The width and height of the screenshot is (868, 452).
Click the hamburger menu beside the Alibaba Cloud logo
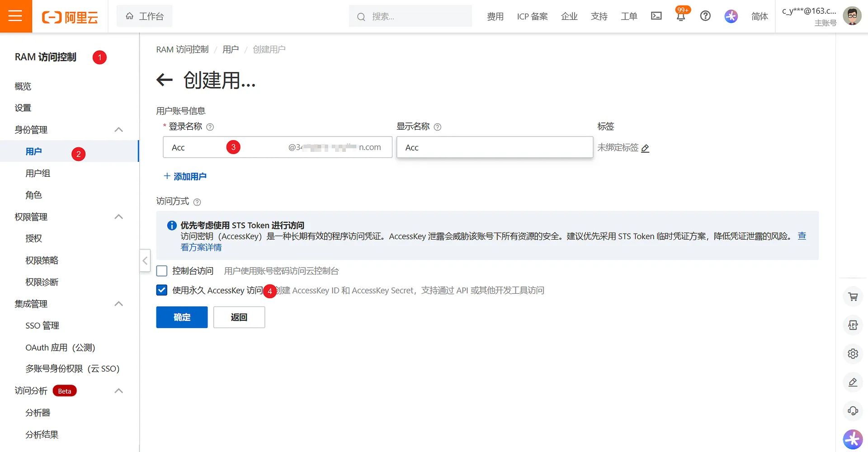16,16
